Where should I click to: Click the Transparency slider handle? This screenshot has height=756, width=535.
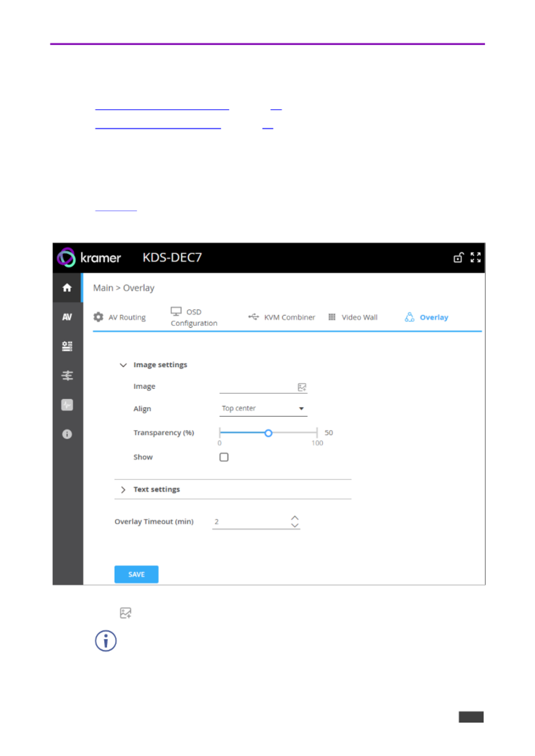268,433
